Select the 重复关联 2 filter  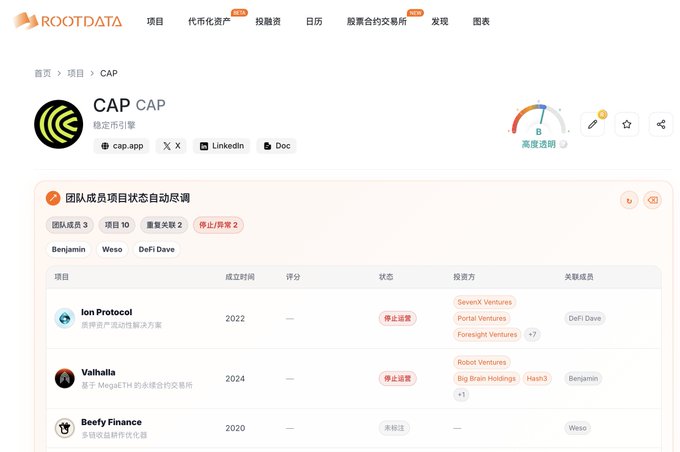pyautogui.click(x=164, y=225)
